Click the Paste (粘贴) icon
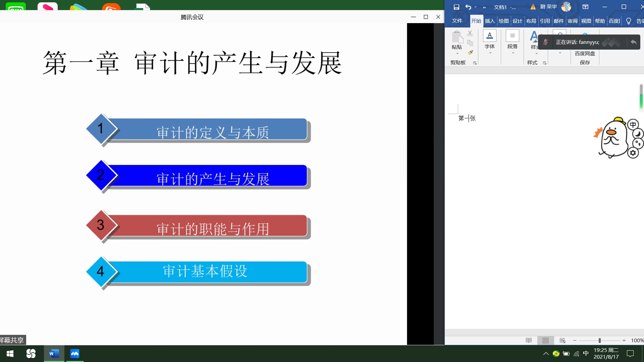 [x=458, y=37]
